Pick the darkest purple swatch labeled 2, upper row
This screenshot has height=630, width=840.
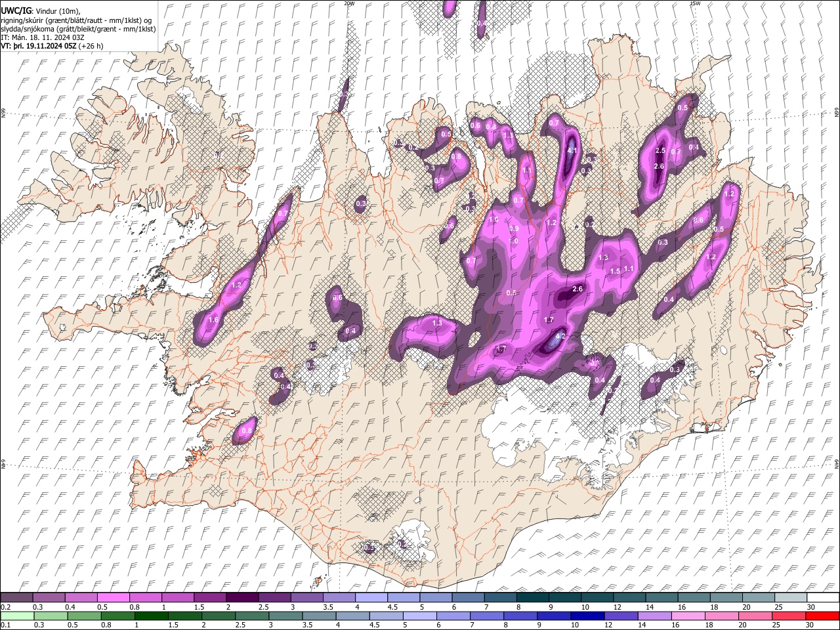(x=241, y=597)
